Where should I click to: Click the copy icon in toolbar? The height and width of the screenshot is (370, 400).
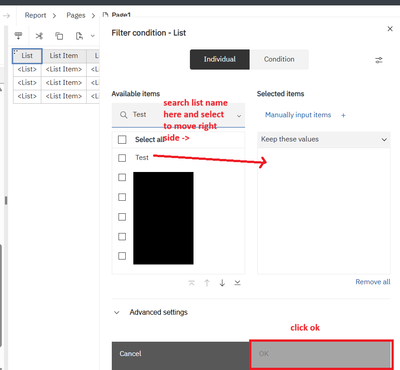pos(59,36)
